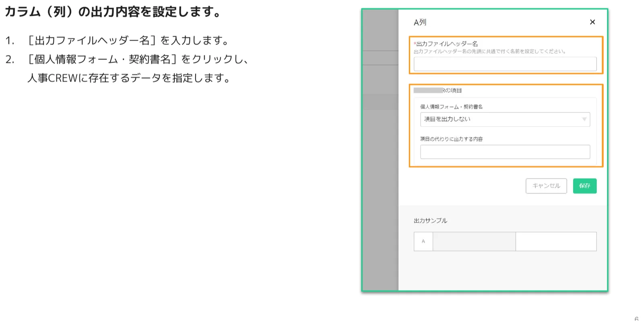This screenshot has height=326, width=644.
Task: Click the A cell in 出力サンプル
Action: point(423,241)
